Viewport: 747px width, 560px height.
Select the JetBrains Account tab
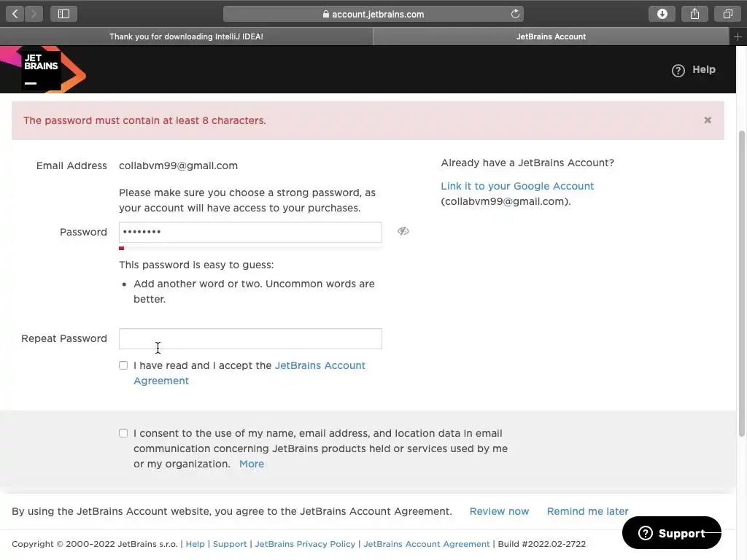[551, 36]
